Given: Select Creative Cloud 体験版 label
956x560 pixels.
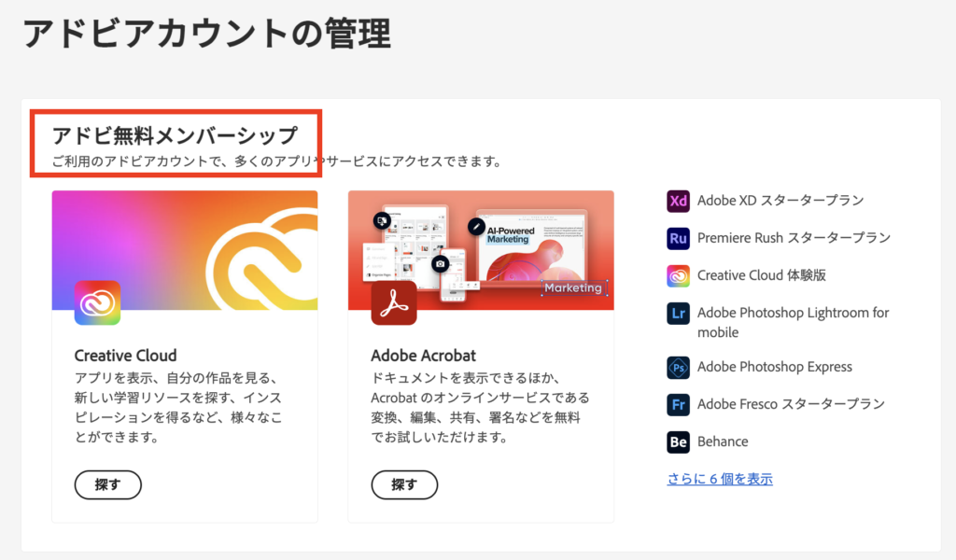Looking at the screenshot, I should [762, 275].
